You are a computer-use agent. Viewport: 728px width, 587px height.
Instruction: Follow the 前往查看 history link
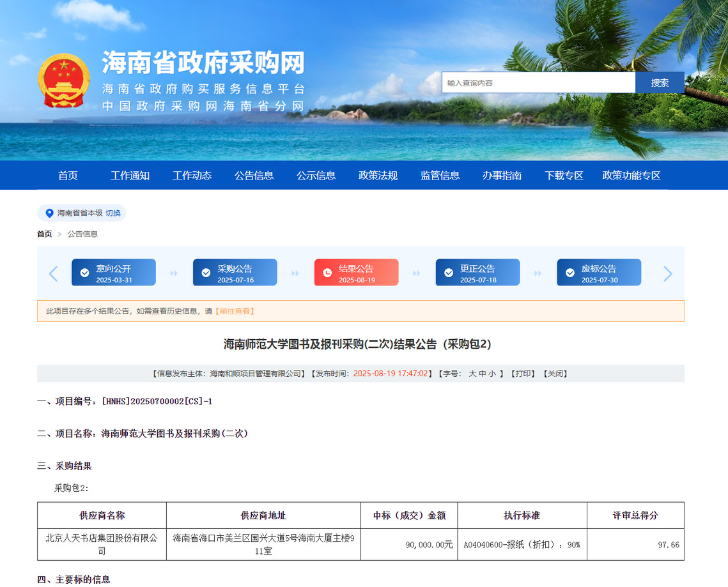pyautogui.click(x=235, y=311)
